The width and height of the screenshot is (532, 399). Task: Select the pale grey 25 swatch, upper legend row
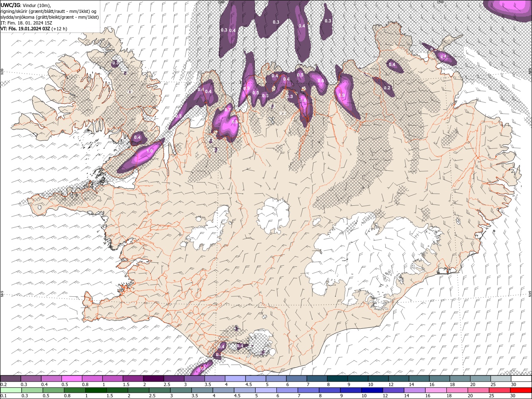501,379
